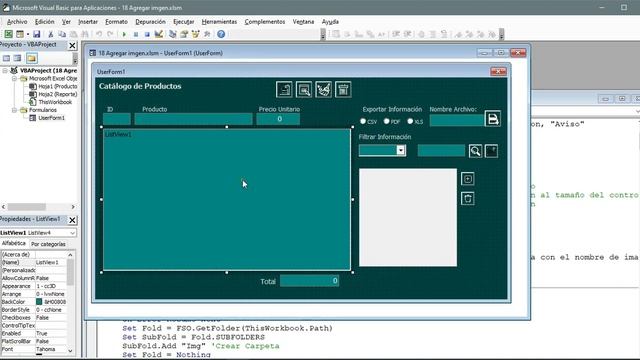Click the View Object icon in Project panel
The height and width of the screenshot is (360, 640).
pos(18,58)
